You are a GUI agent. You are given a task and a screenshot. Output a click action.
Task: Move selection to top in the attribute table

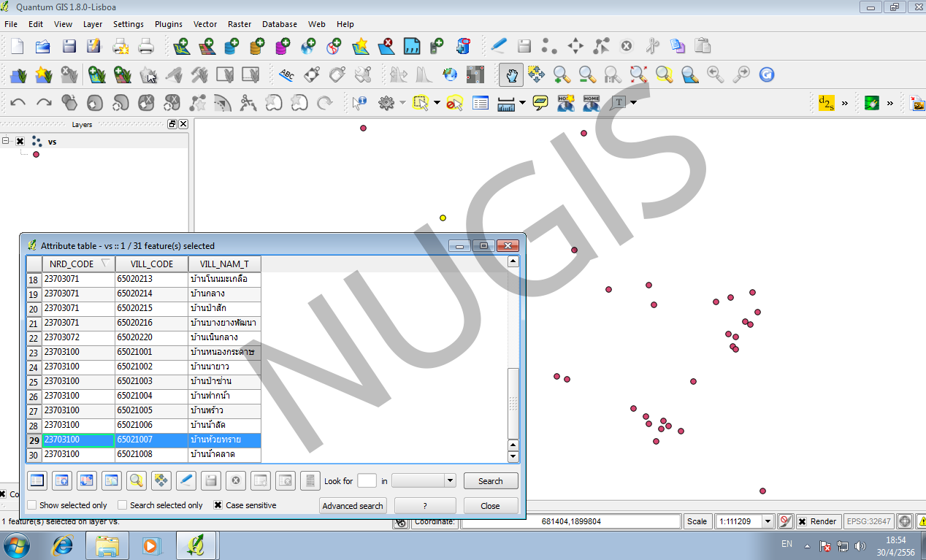coord(62,480)
